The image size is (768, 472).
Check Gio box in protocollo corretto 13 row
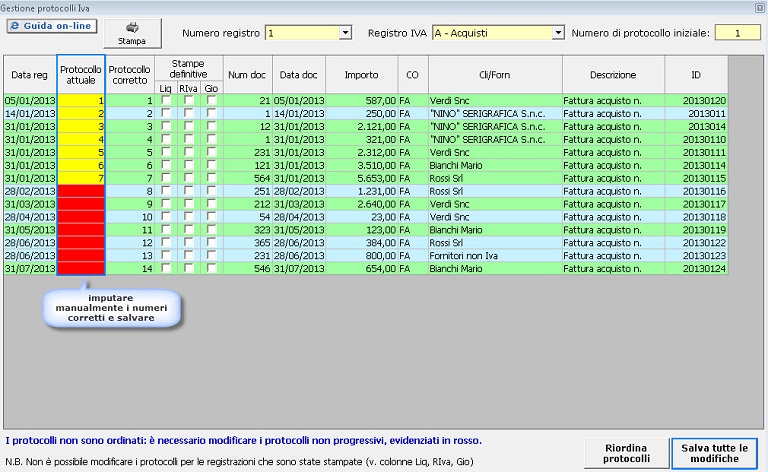point(211,256)
